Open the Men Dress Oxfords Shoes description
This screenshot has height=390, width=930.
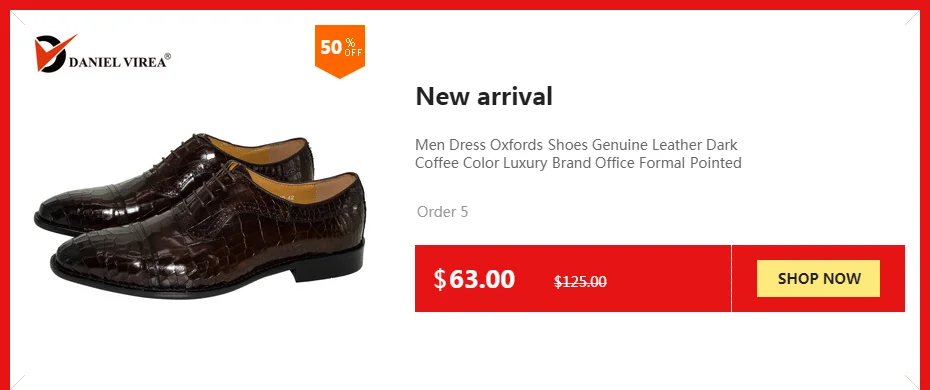coord(578,154)
